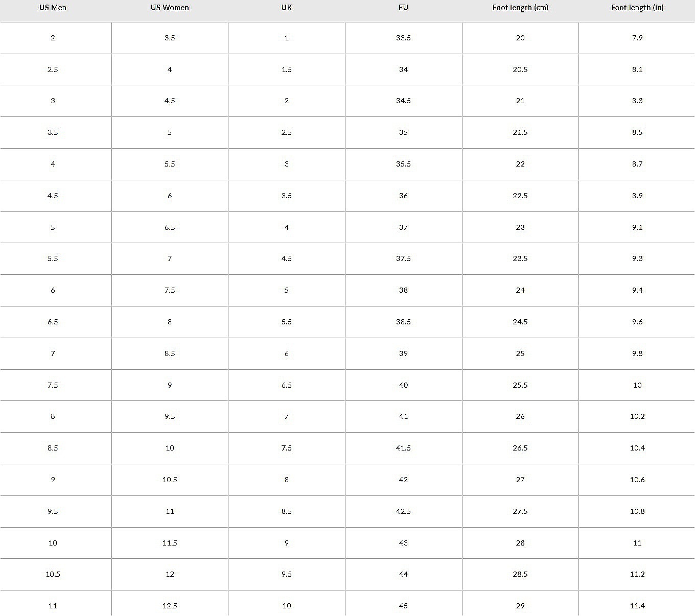Click the US Men column header
This screenshot has width=695, height=616.
coord(53,8)
